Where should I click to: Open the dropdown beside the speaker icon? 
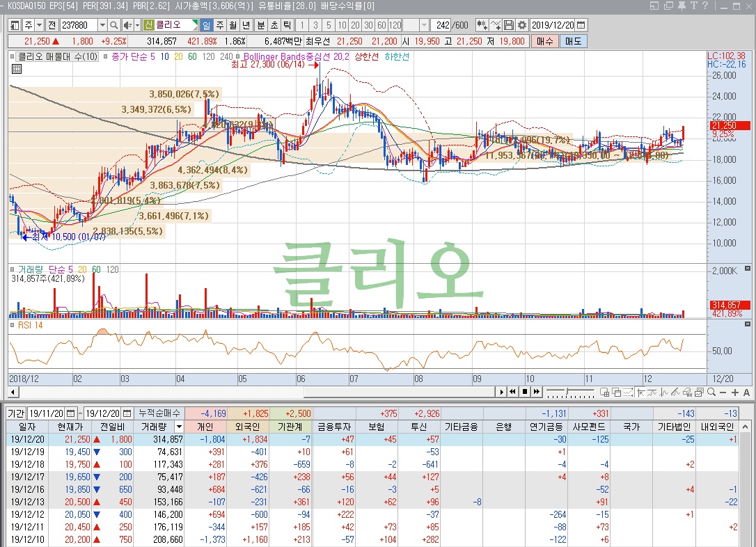137,25
